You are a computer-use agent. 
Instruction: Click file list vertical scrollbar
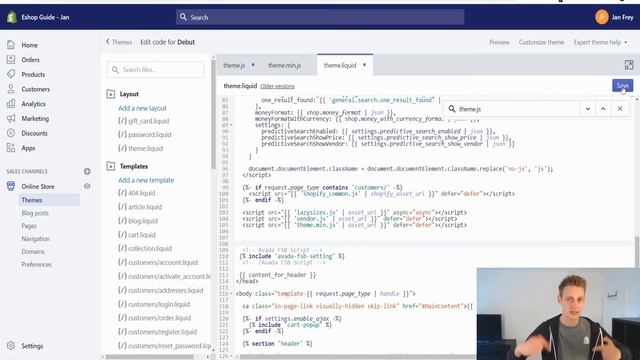pos(213,114)
